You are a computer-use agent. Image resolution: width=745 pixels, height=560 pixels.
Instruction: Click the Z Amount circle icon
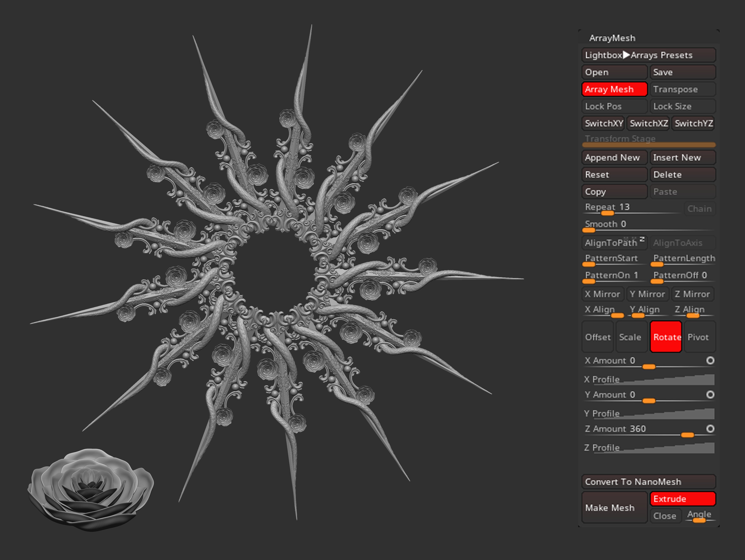(710, 429)
